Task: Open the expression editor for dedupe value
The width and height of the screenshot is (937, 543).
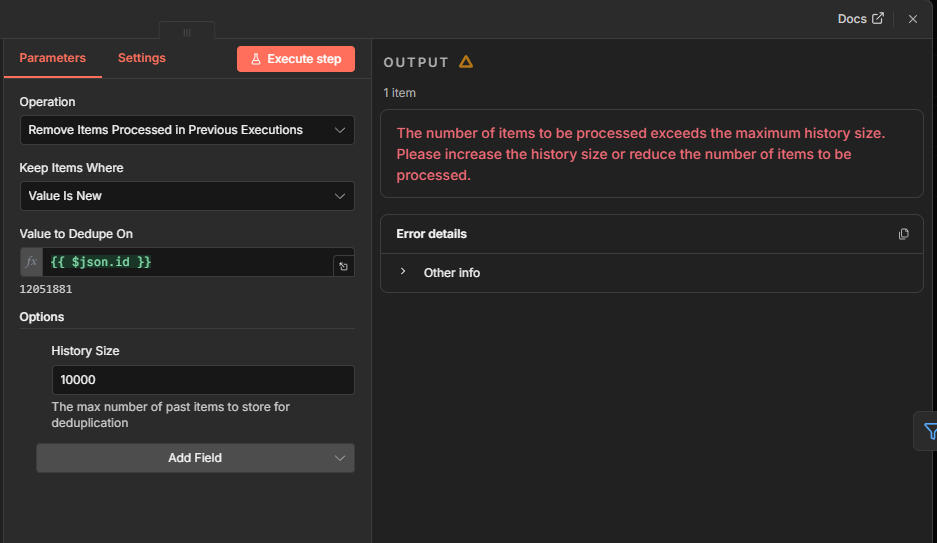Action: (343, 266)
